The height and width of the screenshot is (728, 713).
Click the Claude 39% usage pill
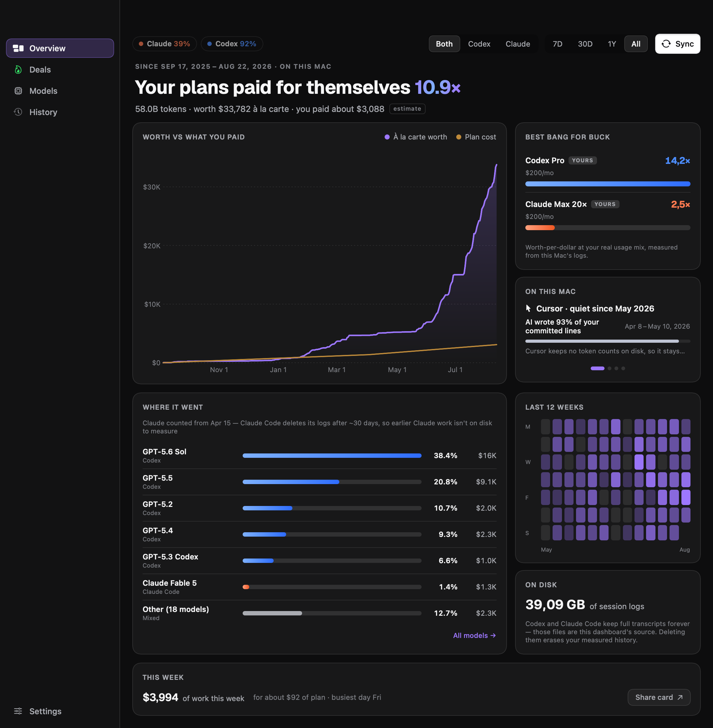164,44
